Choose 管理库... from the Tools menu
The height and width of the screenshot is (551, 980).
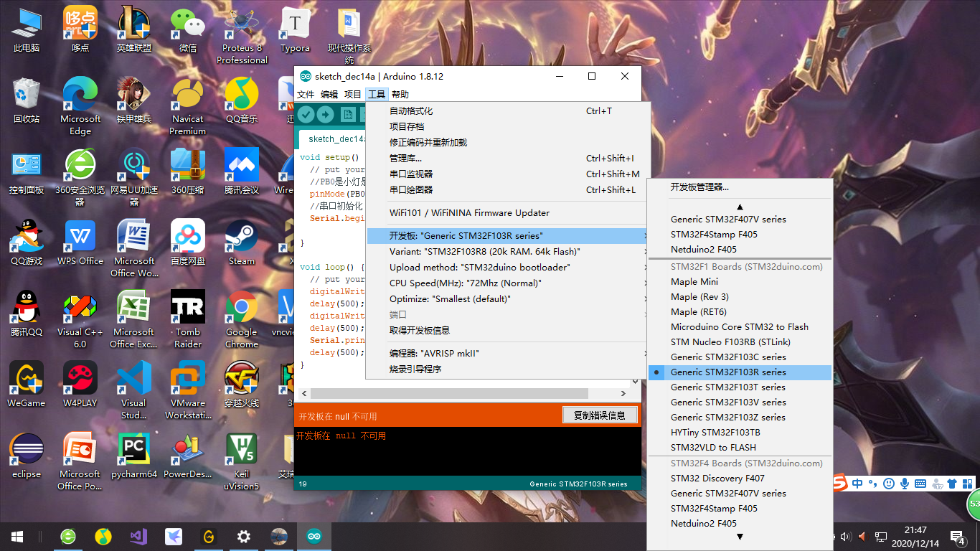tap(508, 159)
